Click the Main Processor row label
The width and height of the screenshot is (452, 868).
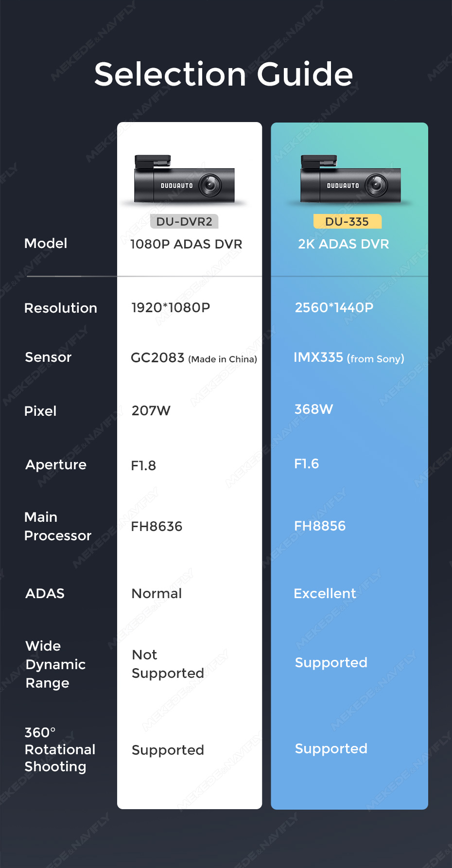click(x=58, y=526)
